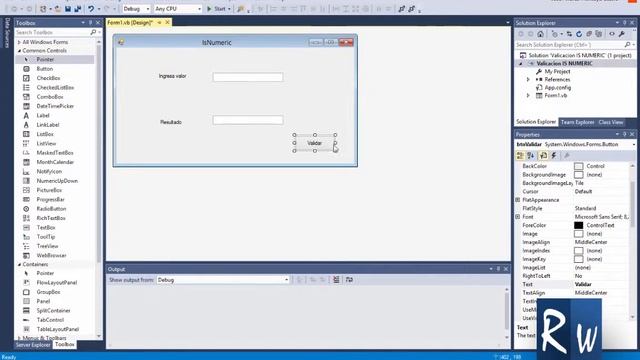Select the RadioButton control in the Toolbox
This screenshot has height=360, width=640.
[x=51, y=209]
